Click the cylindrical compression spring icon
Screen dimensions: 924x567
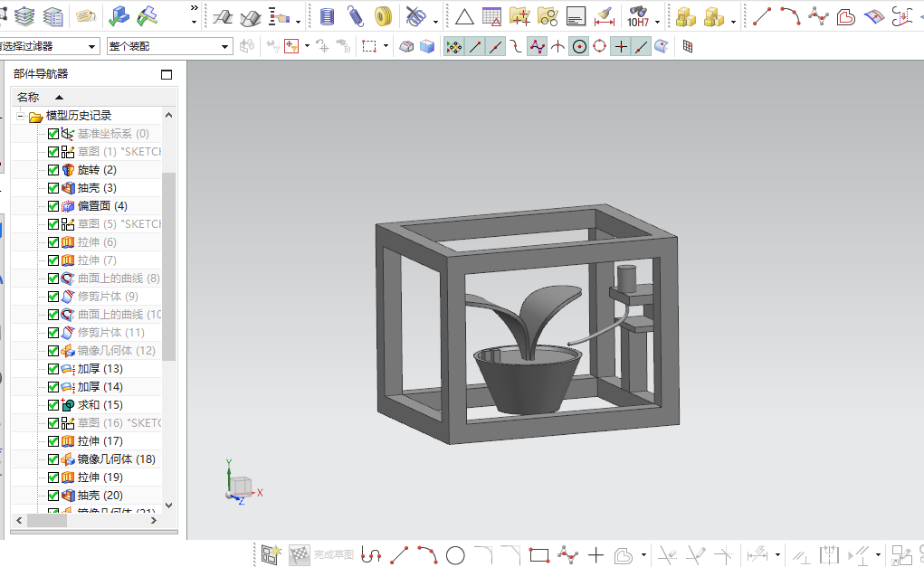327,16
